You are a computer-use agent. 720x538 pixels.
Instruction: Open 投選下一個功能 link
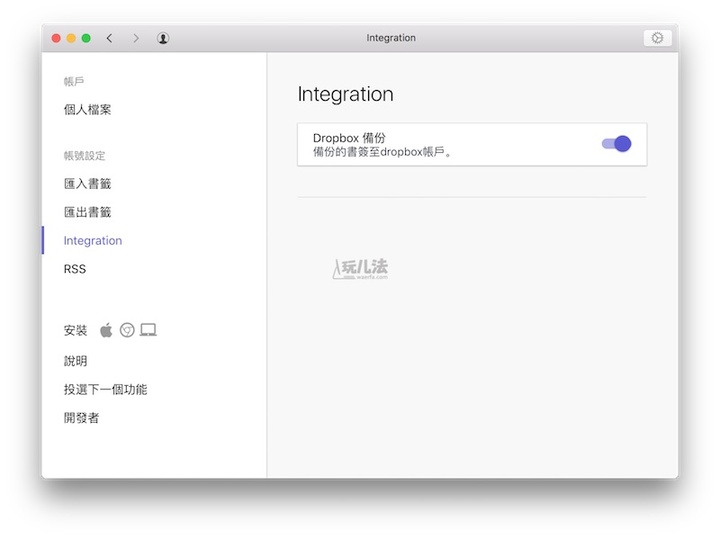click(106, 389)
